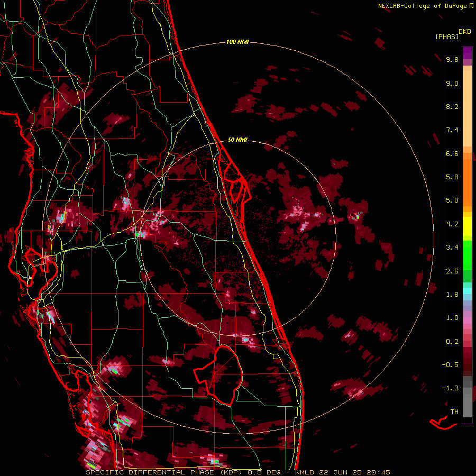476x476 pixels.
Task: Click the 6.6 value on the color scale
Action: click(x=452, y=153)
